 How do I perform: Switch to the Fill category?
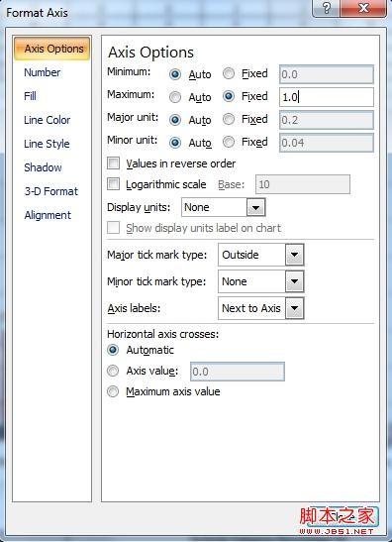click(x=30, y=96)
